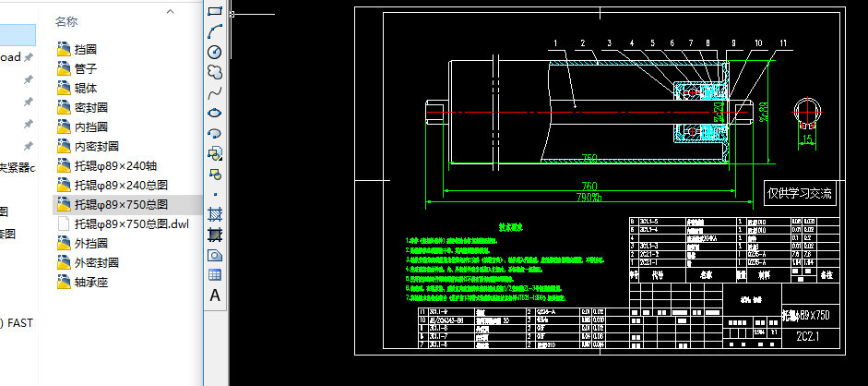Viewport: 868px width, 386px height.
Task: Select the Multiline Text (A) tool
Action: click(x=215, y=296)
